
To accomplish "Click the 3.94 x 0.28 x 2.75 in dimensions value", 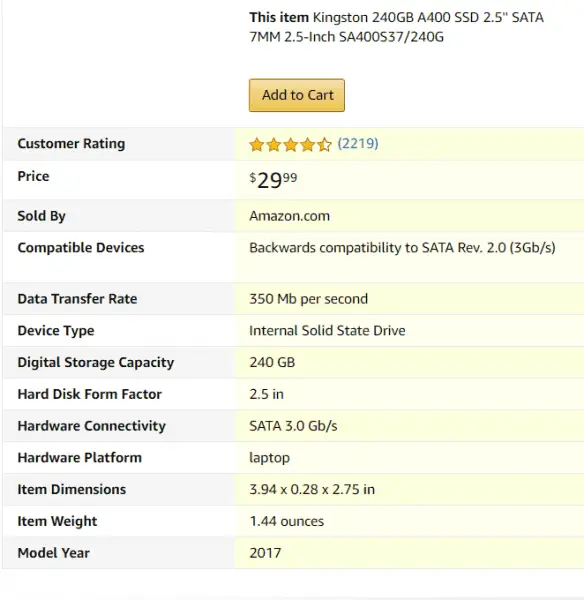I will pos(312,489).
